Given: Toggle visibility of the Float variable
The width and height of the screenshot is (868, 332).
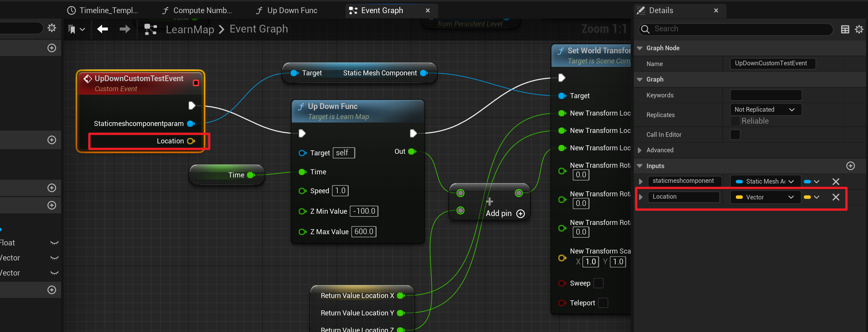Looking at the screenshot, I should coord(54,243).
